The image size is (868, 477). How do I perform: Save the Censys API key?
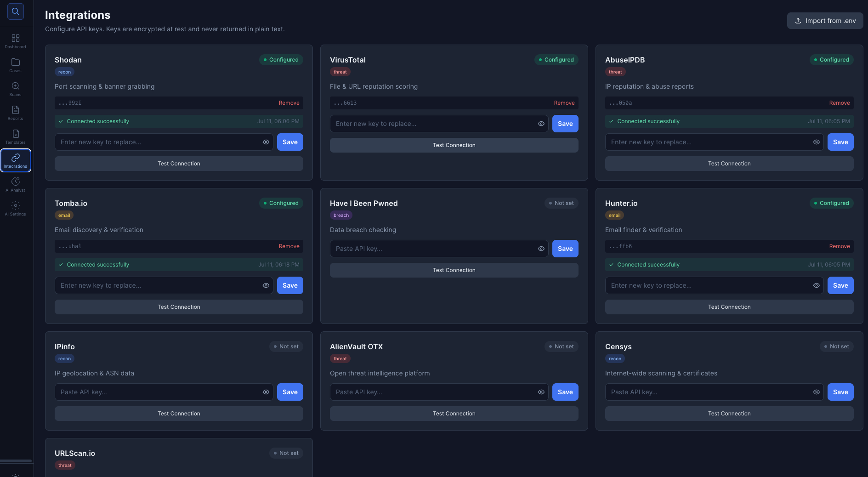pyautogui.click(x=840, y=392)
